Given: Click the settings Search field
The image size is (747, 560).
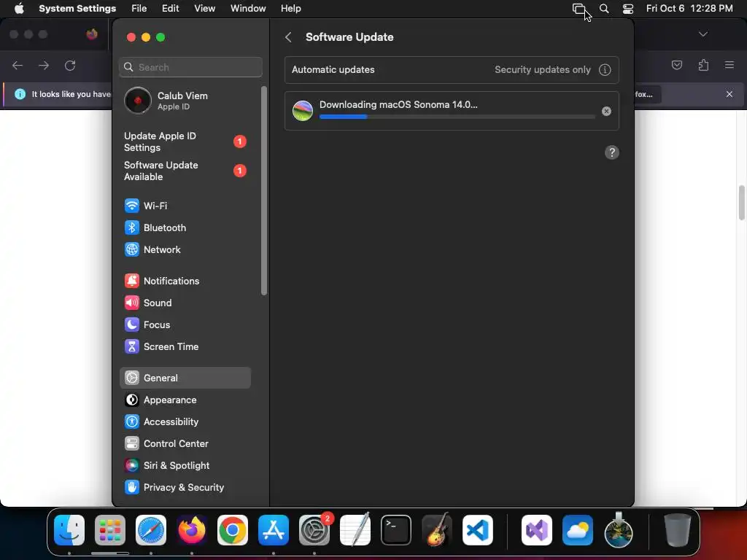Looking at the screenshot, I should click(190, 67).
